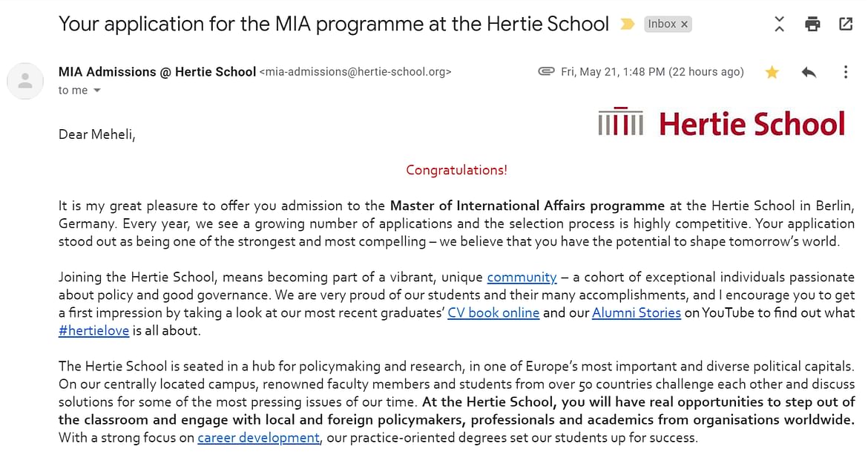This screenshot has height=455, width=868.
Task: Click the Inbox label tag
Action: [662, 24]
